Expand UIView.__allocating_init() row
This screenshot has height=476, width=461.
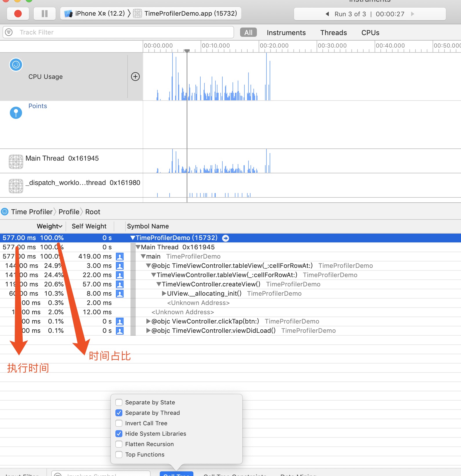[164, 294]
